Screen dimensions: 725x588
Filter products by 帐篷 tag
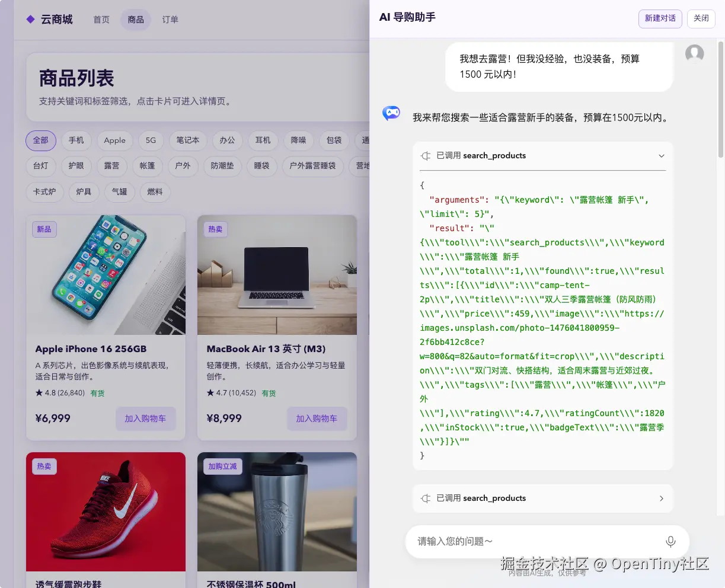pyautogui.click(x=148, y=166)
